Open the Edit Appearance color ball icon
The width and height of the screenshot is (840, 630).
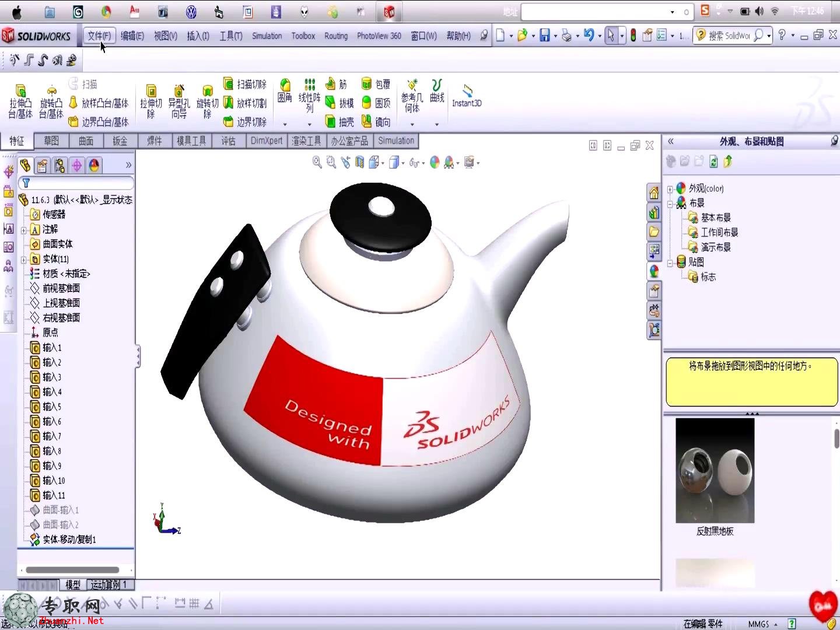(435, 163)
